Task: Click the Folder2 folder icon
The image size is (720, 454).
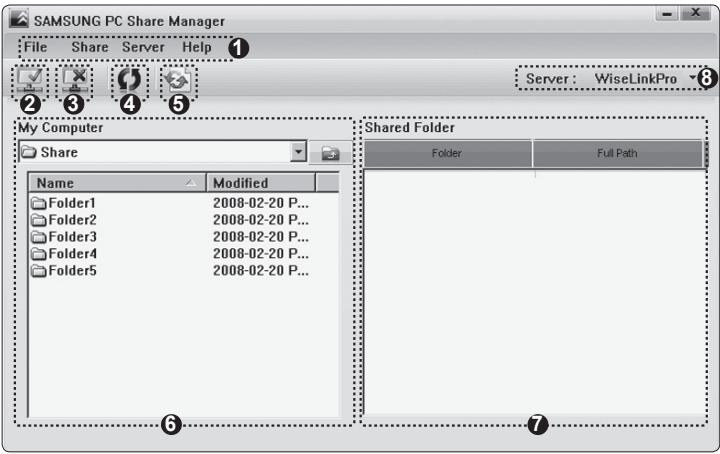Action: [x=39, y=220]
